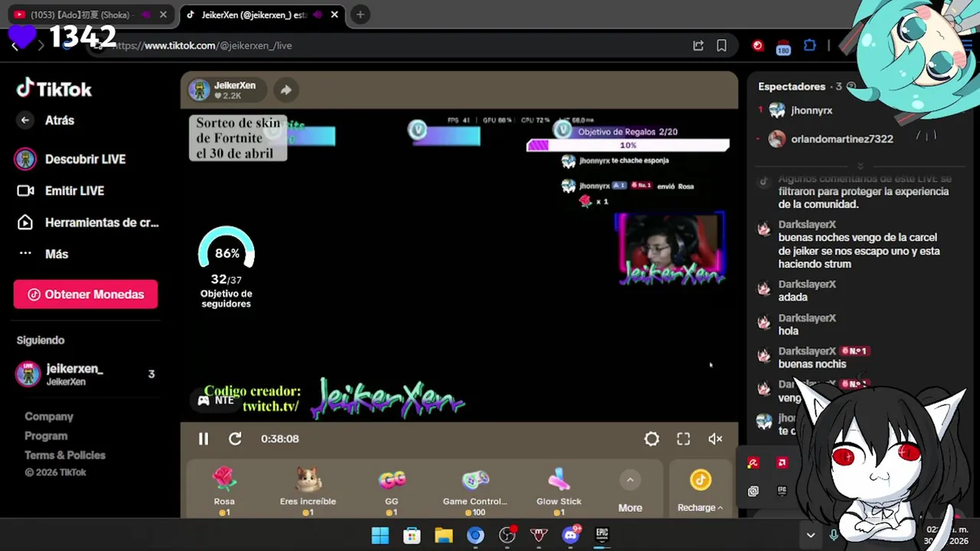Unmute the live stream audio
Viewport: 980px width, 551px height.
pyautogui.click(x=715, y=439)
